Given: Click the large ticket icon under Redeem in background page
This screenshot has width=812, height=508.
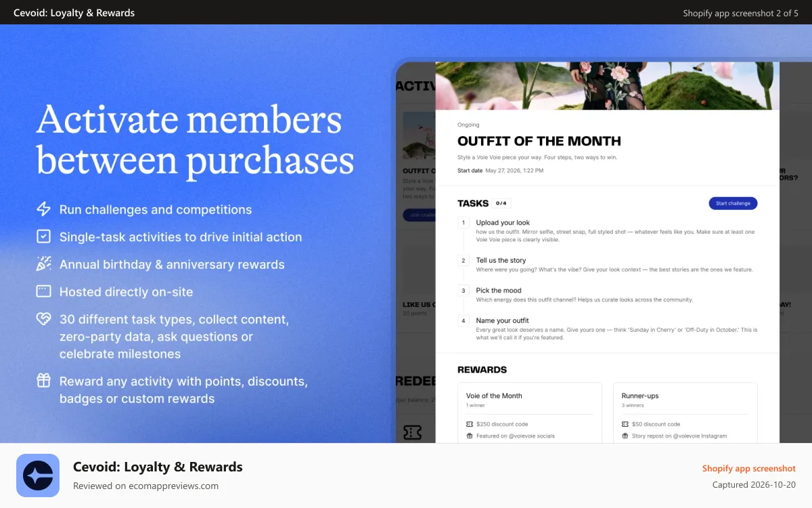Looking at the screenshot, I should click(413, 433).
